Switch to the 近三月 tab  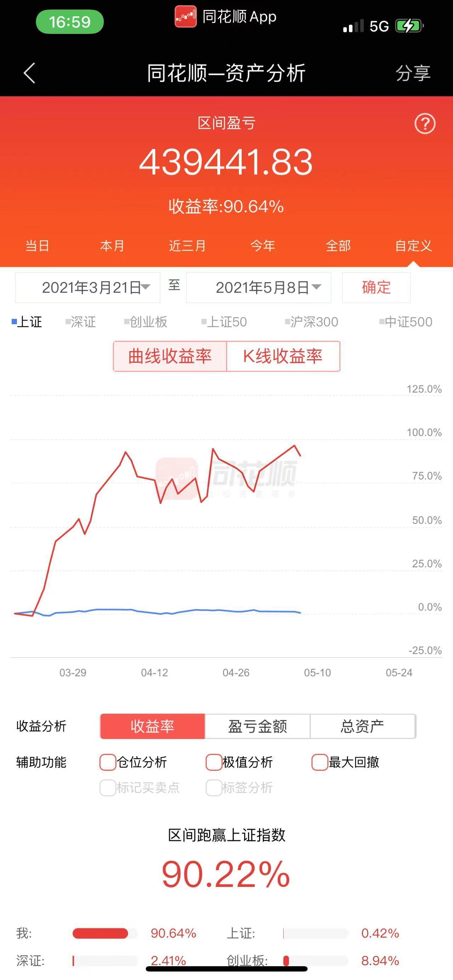(x=187, y=246)
